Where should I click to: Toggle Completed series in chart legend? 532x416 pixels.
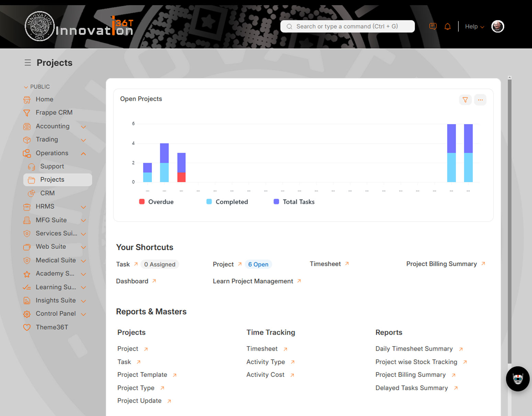pyautogui.click(x=227, y=202)
